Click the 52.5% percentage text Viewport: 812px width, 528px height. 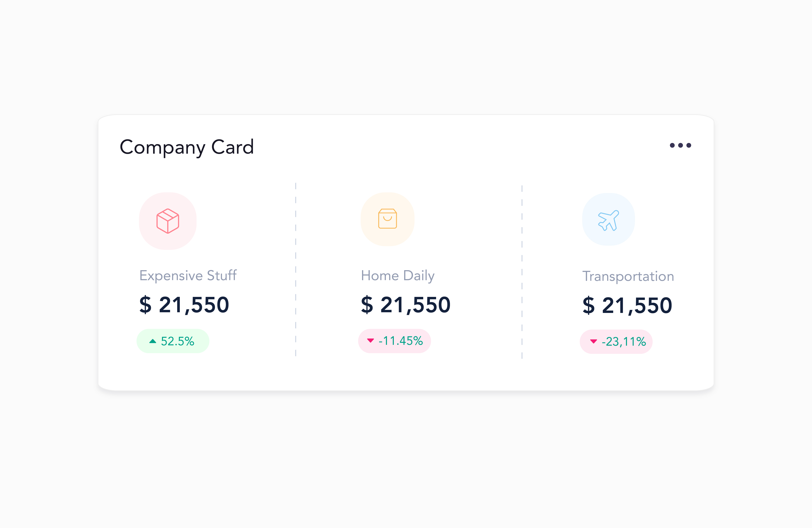coord(177,341)
